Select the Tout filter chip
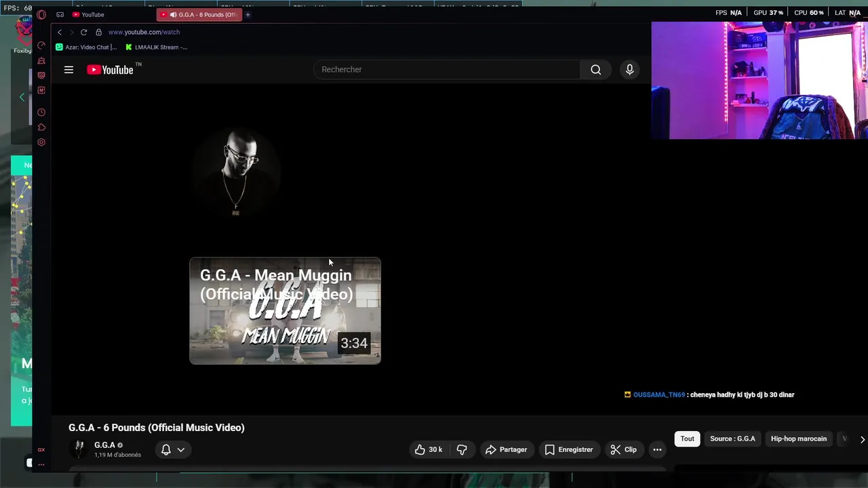Image resolution: width=868 pixels, height=488 pixels. point(687,439)
